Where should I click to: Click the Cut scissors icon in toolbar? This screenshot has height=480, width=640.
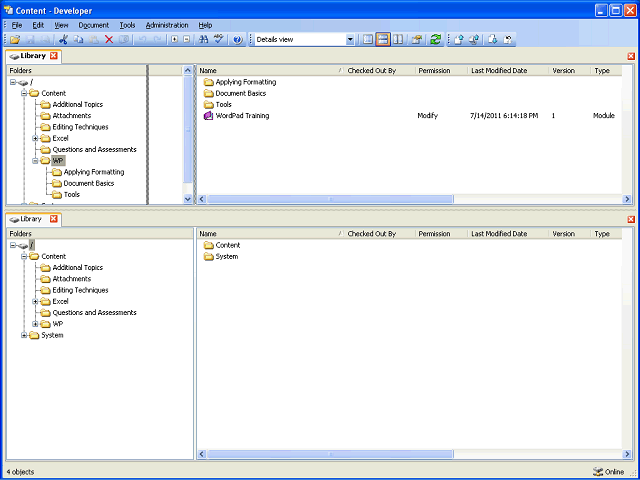(63, 40)
